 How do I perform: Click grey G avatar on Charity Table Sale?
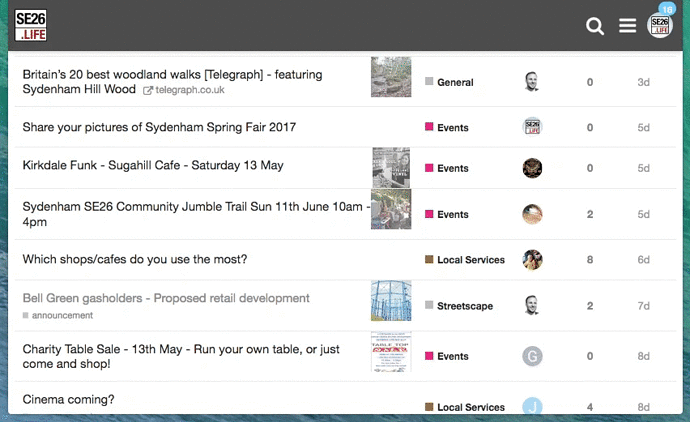pos(532,356)
